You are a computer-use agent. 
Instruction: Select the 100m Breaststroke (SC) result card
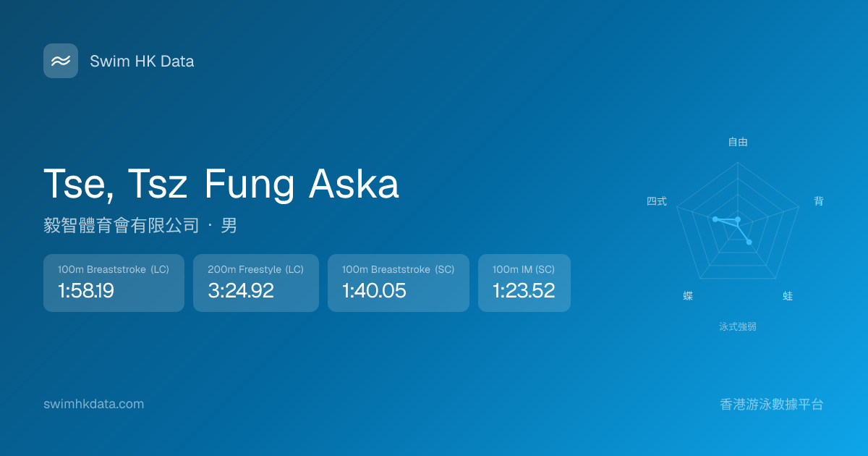click(x=398, y=283)
